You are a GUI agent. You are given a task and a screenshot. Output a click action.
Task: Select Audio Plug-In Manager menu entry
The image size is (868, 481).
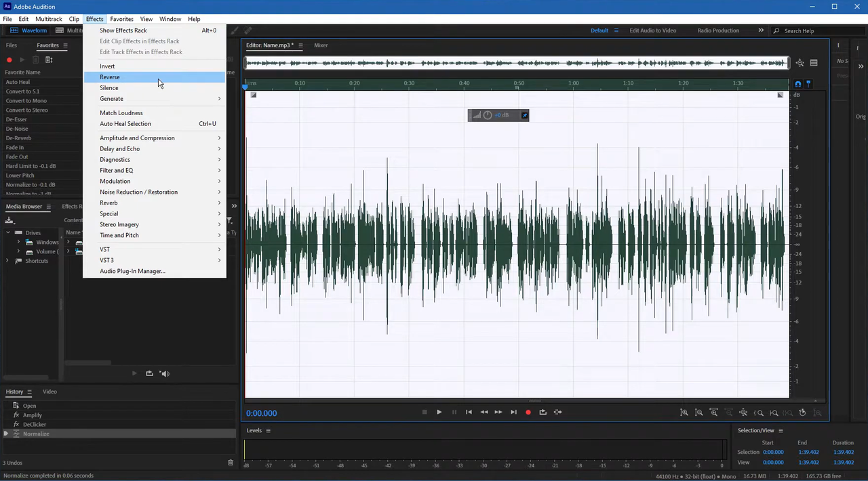(x=132, y=271)
